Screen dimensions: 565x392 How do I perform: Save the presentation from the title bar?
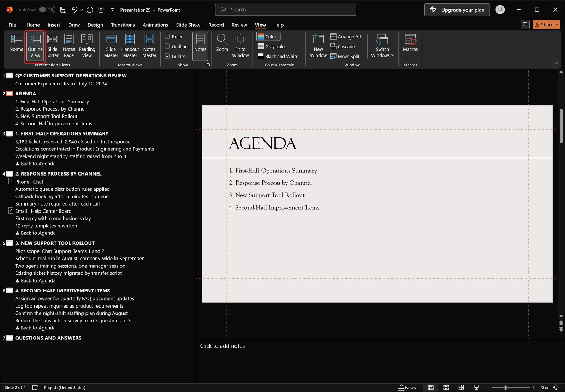[63, 10]
